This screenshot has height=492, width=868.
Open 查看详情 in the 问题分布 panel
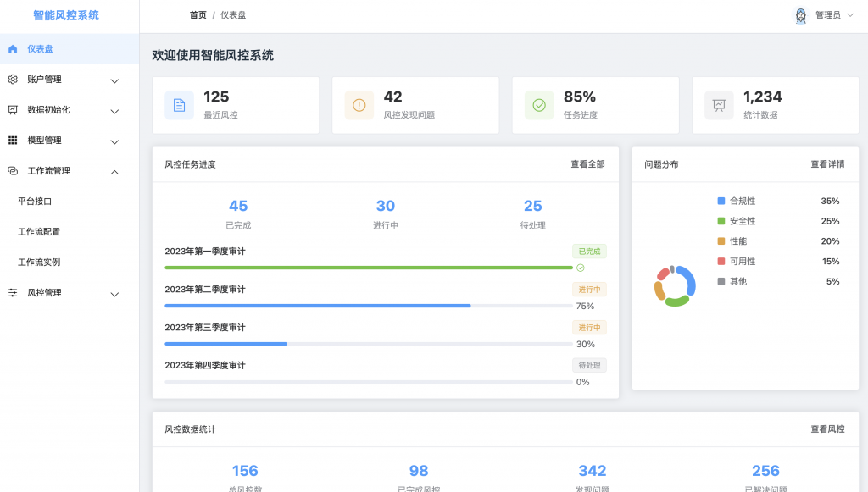point(829,164)
